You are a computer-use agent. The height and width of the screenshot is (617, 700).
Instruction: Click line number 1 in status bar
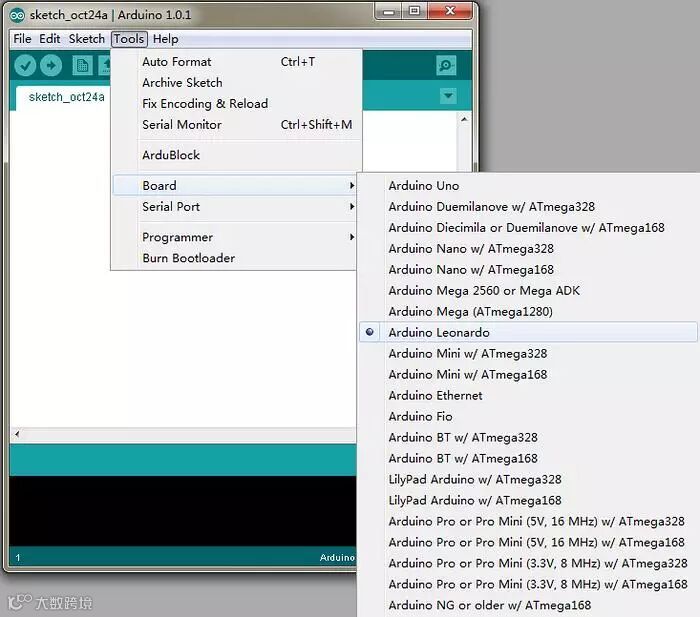point(18,557)
